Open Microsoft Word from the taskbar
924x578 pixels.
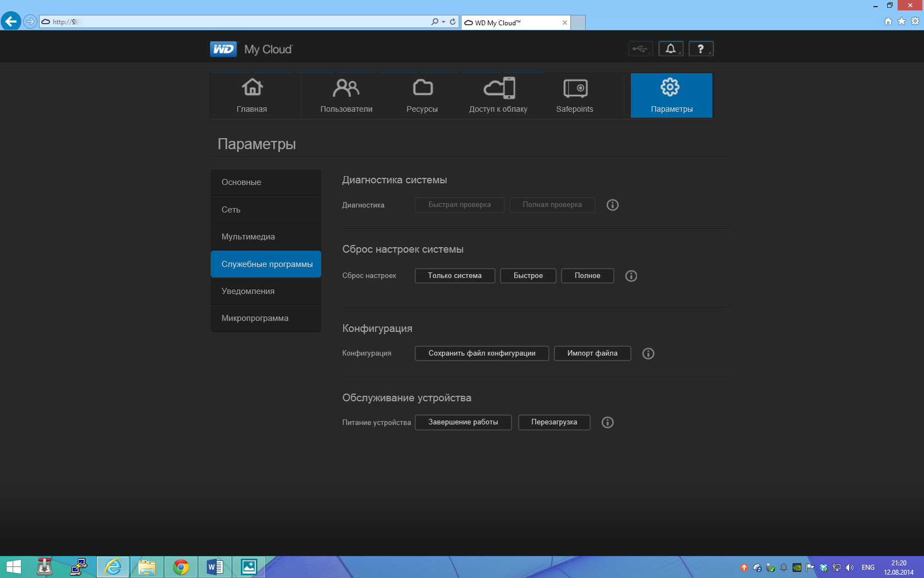click(x=215, y=567)
